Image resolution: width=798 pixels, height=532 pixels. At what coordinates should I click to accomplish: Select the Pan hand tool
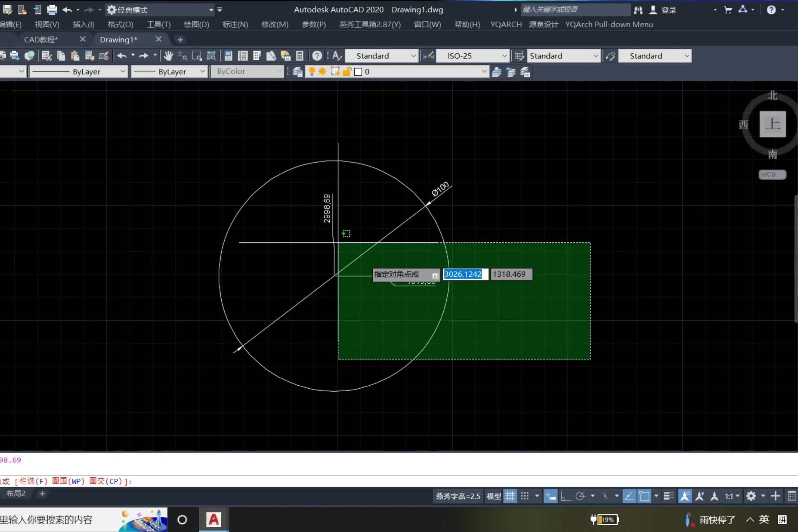click(168, 56)
